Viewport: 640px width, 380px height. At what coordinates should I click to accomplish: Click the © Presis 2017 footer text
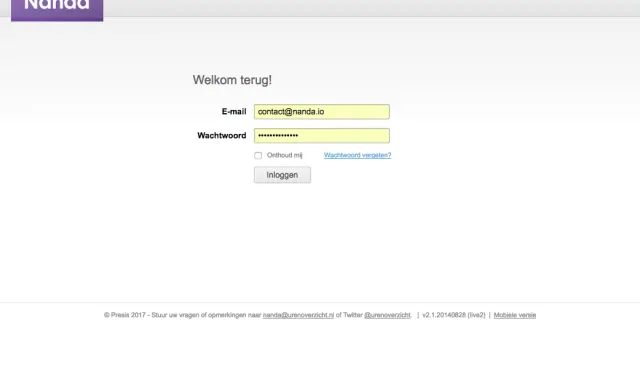pyautogui.click(x=124, y=315)
